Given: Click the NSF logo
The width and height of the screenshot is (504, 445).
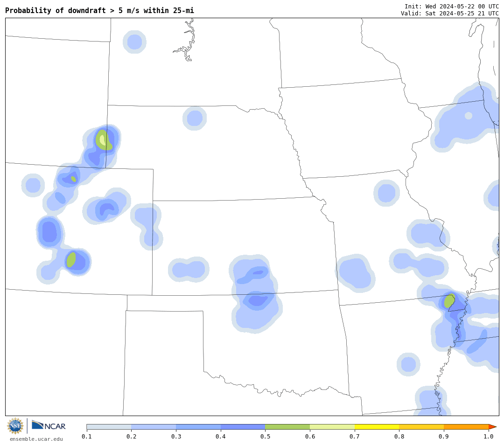Looking at the screenshot, I should click(x=15, y=426).
